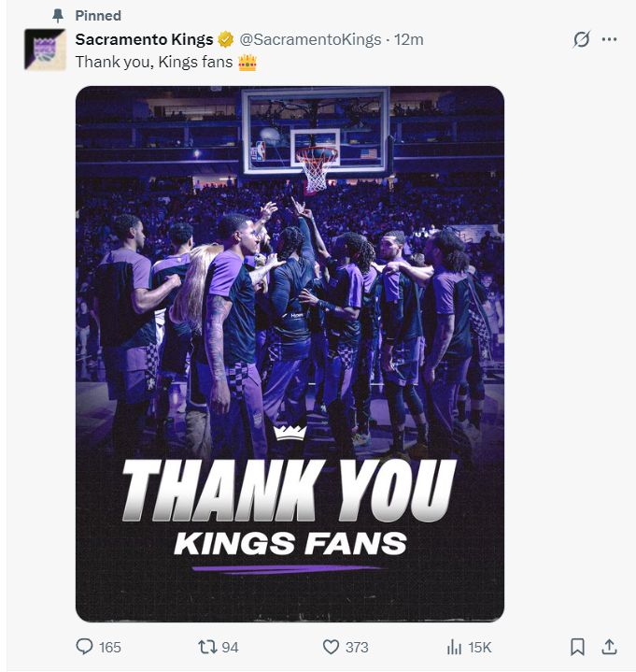Bookmark this Kings post
The height and width of the screenshot is (672, 636).
[x=577, y=647]
